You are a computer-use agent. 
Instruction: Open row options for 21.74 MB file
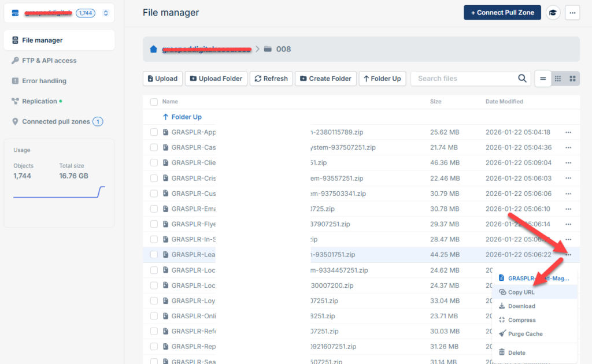tap(568, 147)
